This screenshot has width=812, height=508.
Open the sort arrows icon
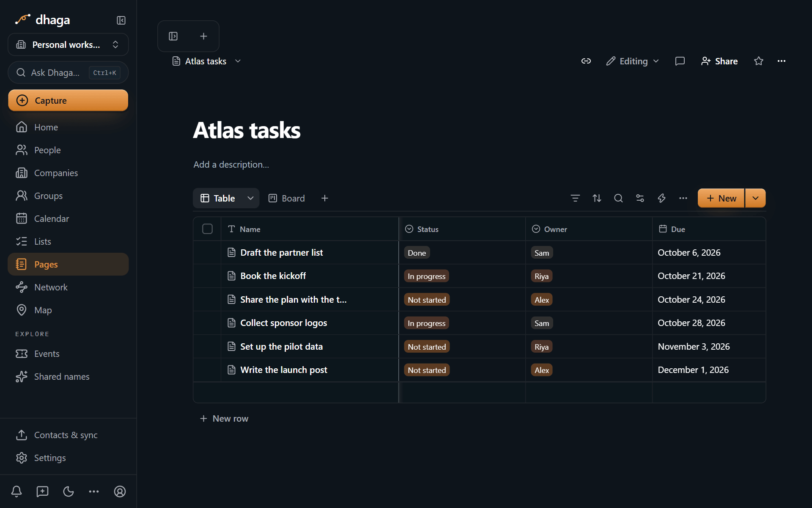(597, 198)
